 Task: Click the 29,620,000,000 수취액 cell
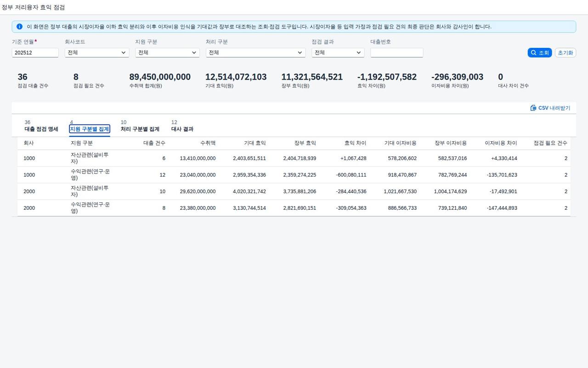click(x=198, y=191)
